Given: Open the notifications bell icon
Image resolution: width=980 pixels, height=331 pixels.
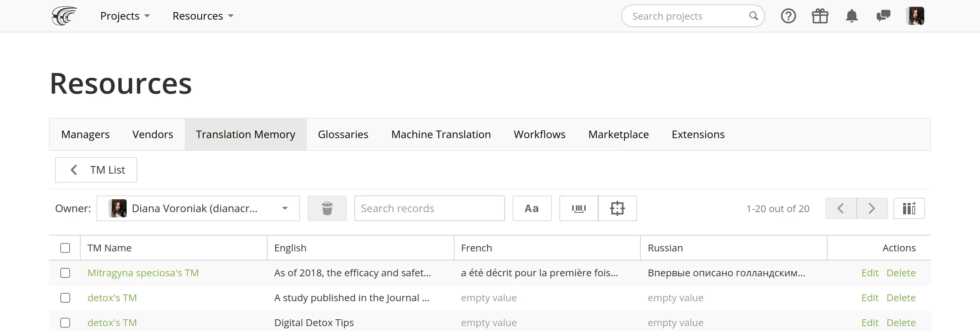Looking at the screenshot, I should pos(851,16).
